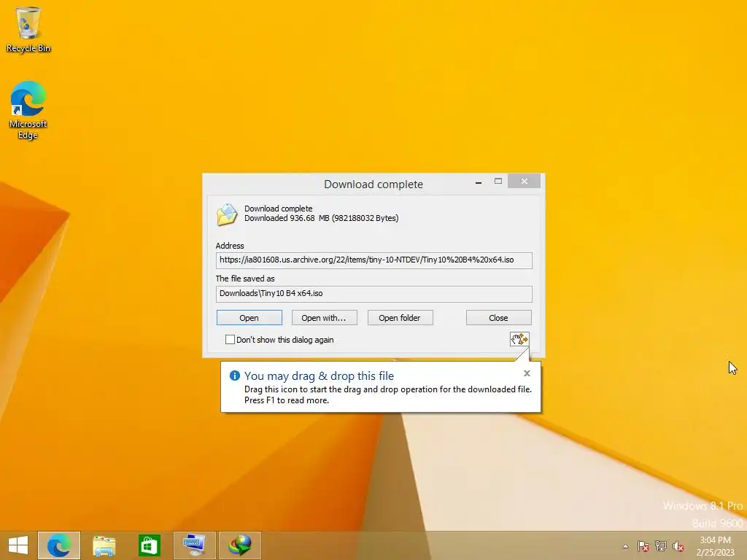This screenshot has width=747, height=560.
Task: Click the 'The file saved as' label
Action: point(245,279)
